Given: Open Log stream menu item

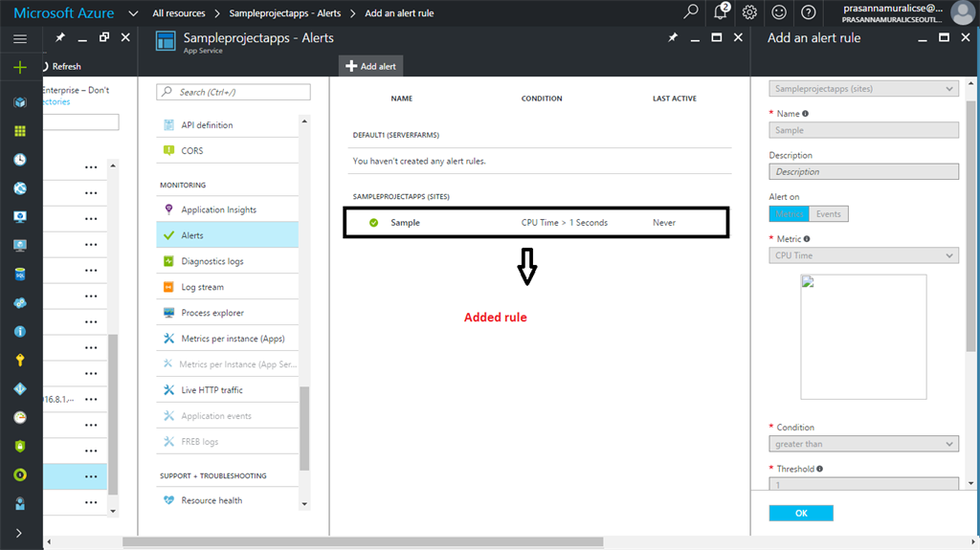Looking at the screenshot, I should 228,287.
